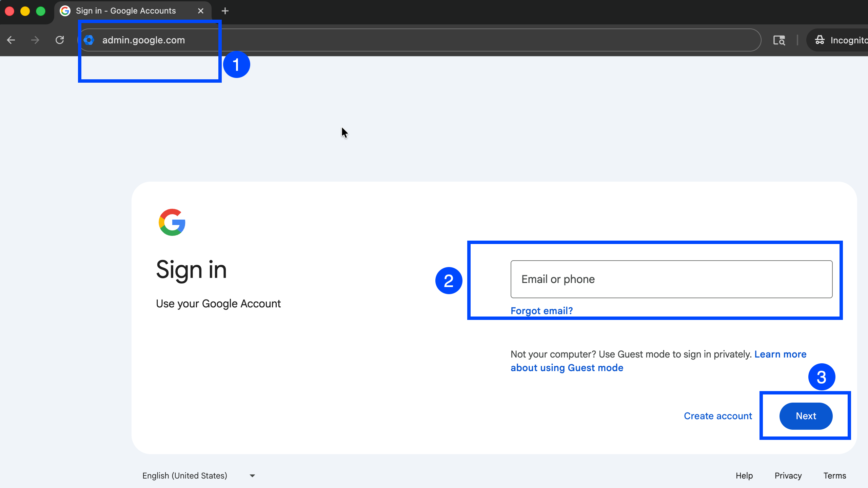
Task: Click the Google logo on sign-in card
Action: click(172, 222)
